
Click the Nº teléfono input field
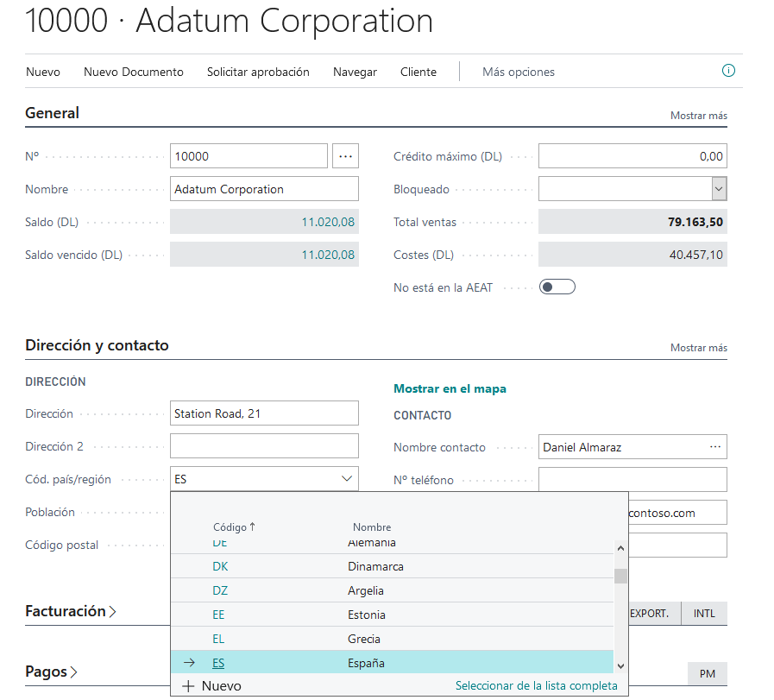point(632,479)
